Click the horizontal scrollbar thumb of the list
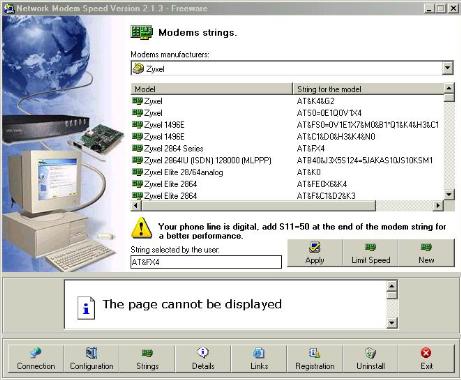Viewport: 461px width, 380px height. coord(258,206)
